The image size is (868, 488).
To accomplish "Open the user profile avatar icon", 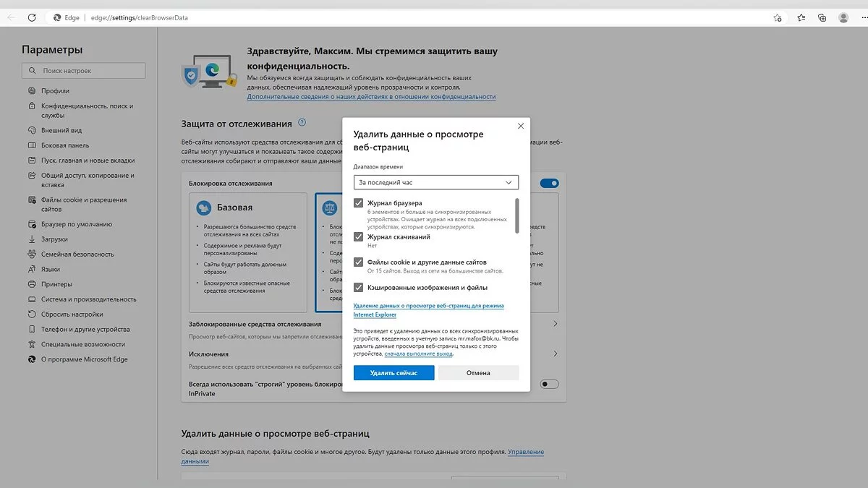I will (844, 17).
